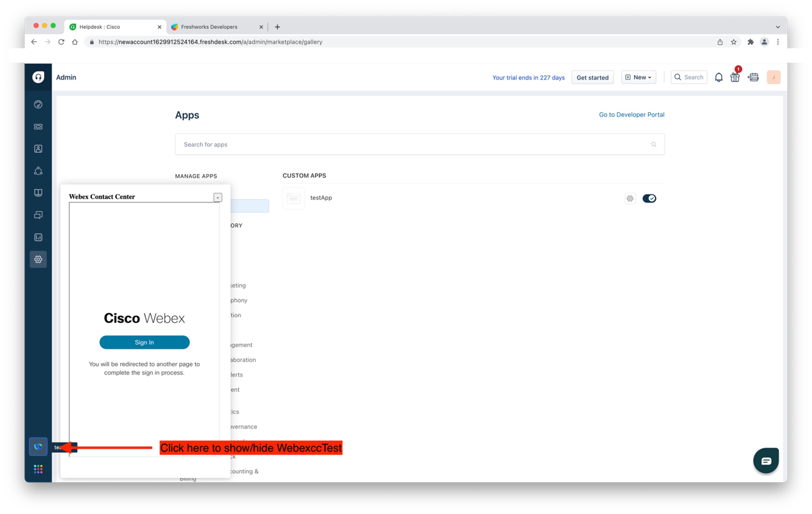
Task: Open testApp settings gear
Action: pos(630,198)
